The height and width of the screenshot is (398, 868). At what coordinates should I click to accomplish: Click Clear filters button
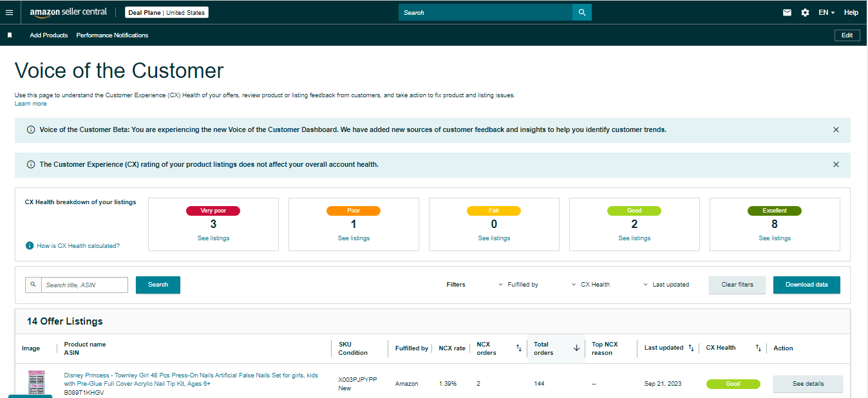pyautogui.click(x=737, y=285)
